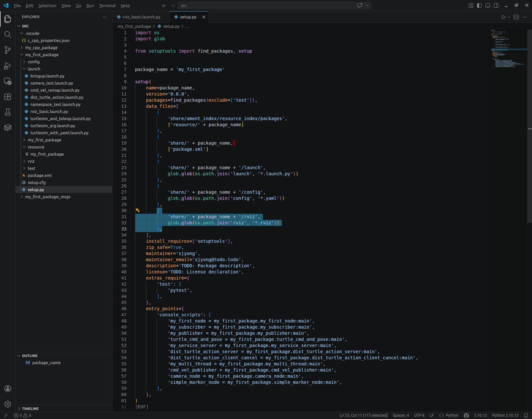Click the my_first_package breadcrumb
532x419 pixels.
pos(134,26)
